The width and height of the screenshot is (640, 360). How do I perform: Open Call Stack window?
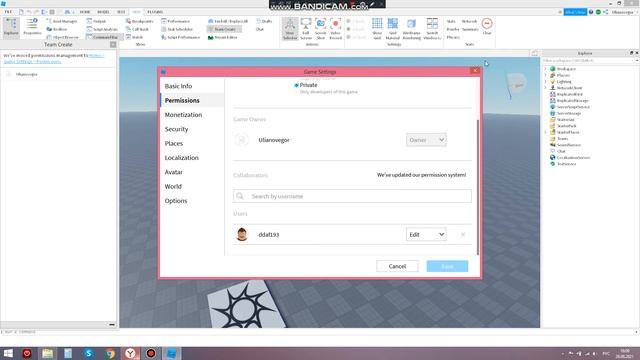pyautogui.click(x=137, y=29)
